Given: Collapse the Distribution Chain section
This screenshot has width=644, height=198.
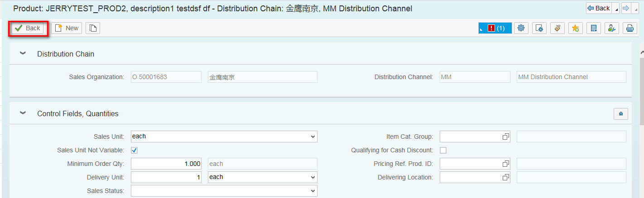Looking at the screenshot, I should tap(23, 53).
